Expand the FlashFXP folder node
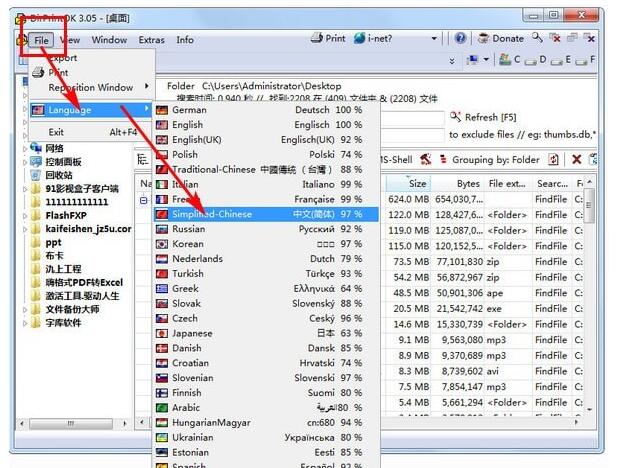The width and height of the screenshot is (622, 468). coord(25,214)
